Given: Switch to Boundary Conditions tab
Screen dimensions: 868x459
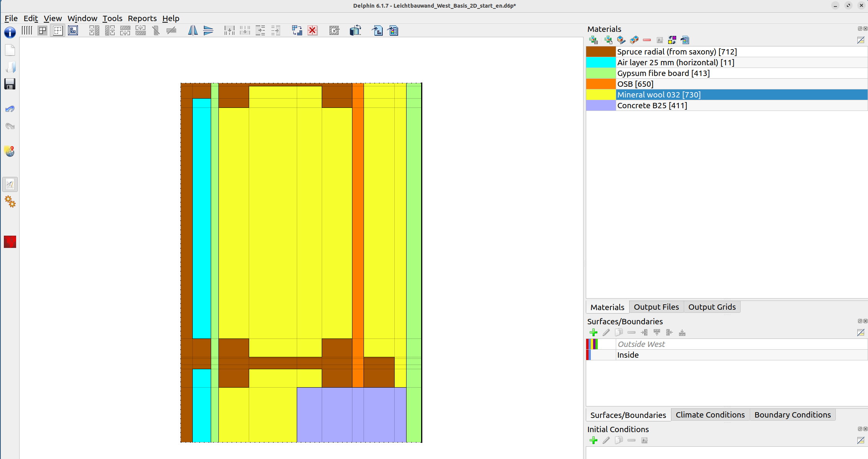Looking at the screenshot, I should point(792,415).
